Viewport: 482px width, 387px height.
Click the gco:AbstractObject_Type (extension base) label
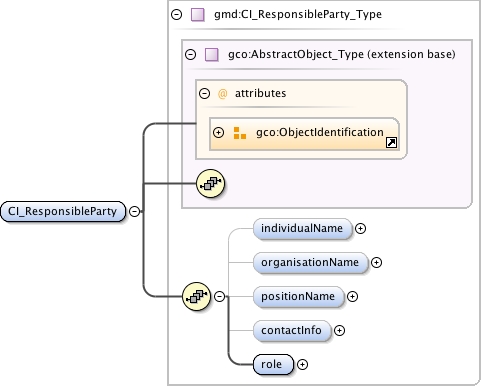342,54
